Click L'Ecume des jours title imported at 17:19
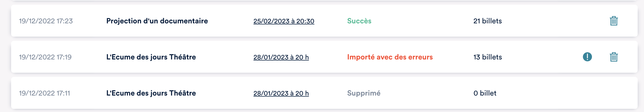The height and width of the screenshot is (112, 644). tap(151, 57)
